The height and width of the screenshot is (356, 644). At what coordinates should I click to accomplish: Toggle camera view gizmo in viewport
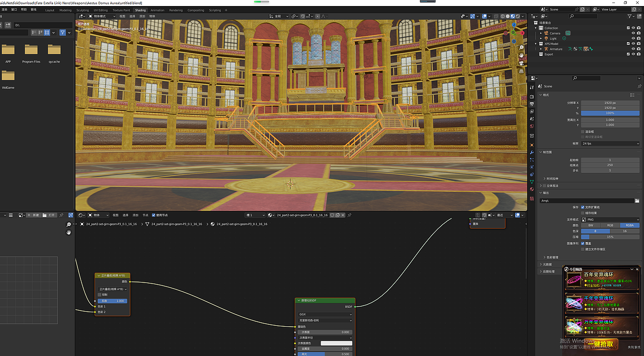[x=522, y=63]
